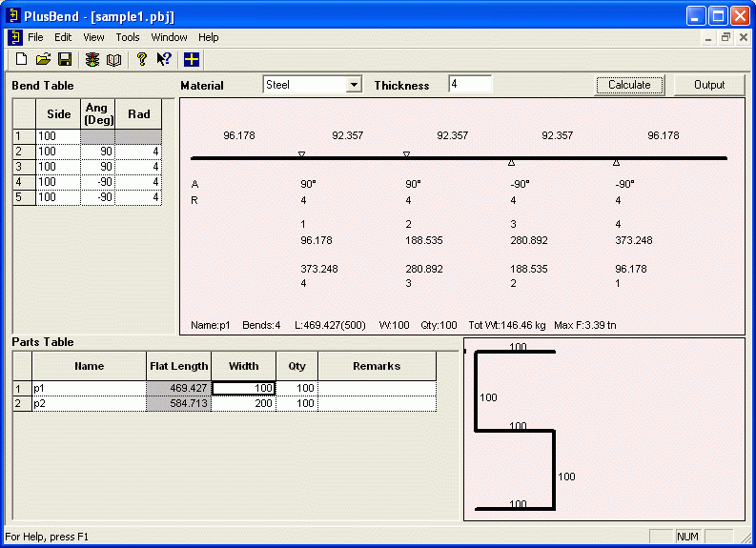Image resolution: width=756 pixels, height=548 pixels.
Task: Click the Qty cell for part p2
Action: pyautogui.click(x=296, y=404)
